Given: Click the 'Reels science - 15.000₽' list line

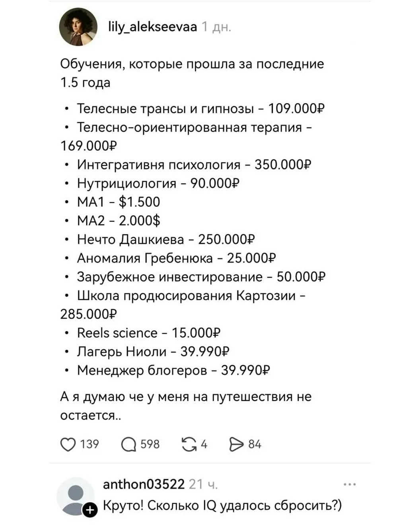Looking at the screenshot, I should [149, 333].
